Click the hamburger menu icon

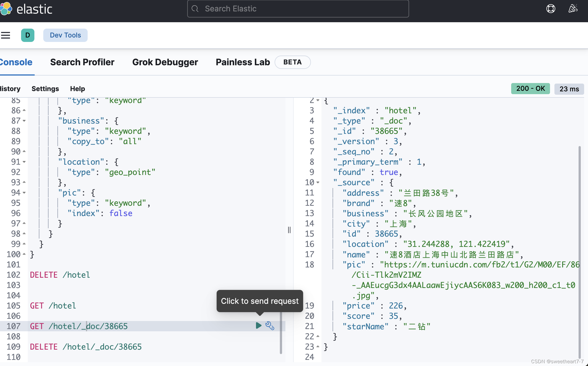point(6,36)
